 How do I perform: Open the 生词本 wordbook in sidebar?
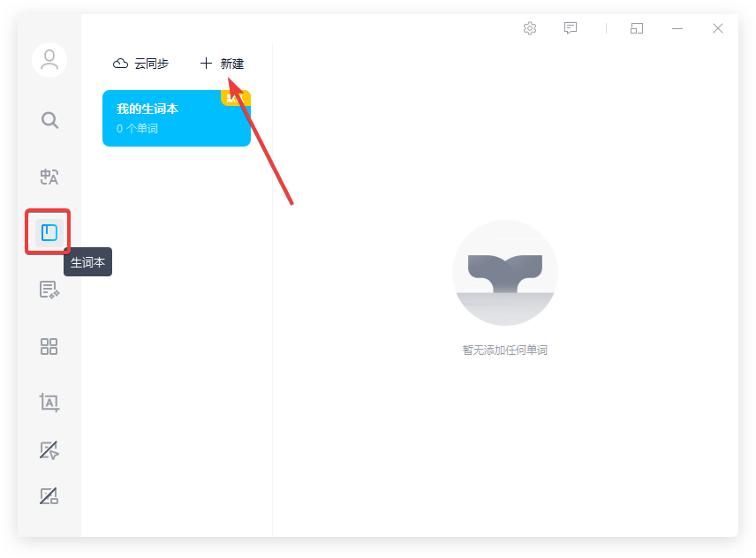49,233
